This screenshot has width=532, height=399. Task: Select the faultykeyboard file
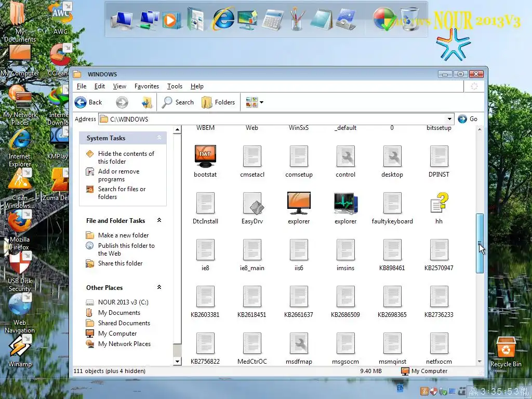tap(392, 208)
